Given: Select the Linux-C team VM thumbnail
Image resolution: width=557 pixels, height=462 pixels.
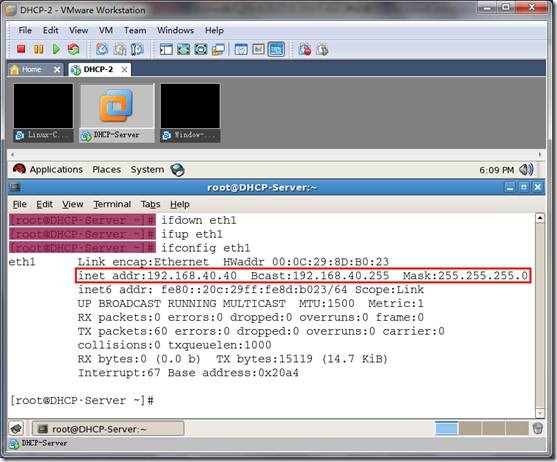Looking at the screenshot, I should [43, 113].
